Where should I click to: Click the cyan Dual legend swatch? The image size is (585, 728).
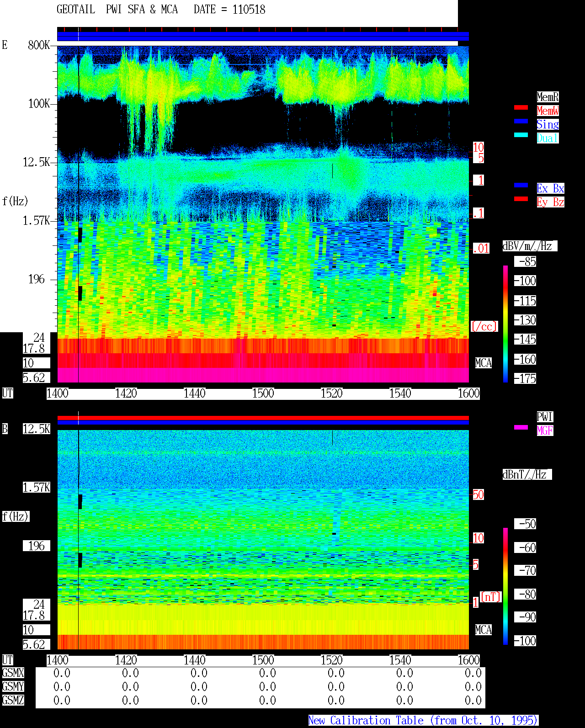[x=521, y=135]
